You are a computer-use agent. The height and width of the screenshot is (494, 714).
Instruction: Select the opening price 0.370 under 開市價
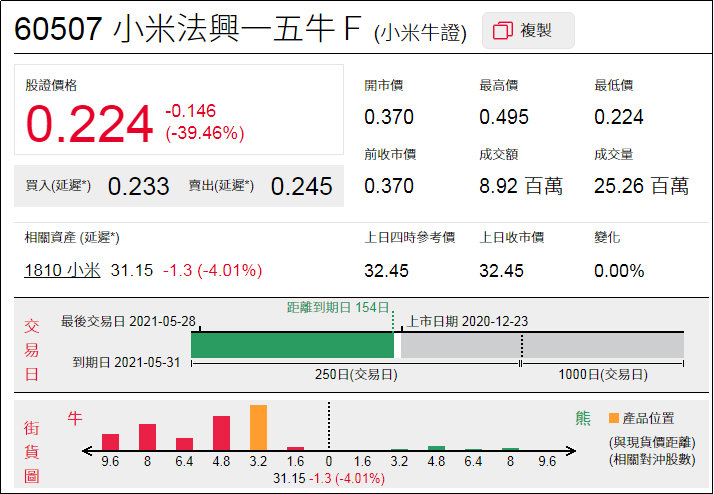(389, 117)
